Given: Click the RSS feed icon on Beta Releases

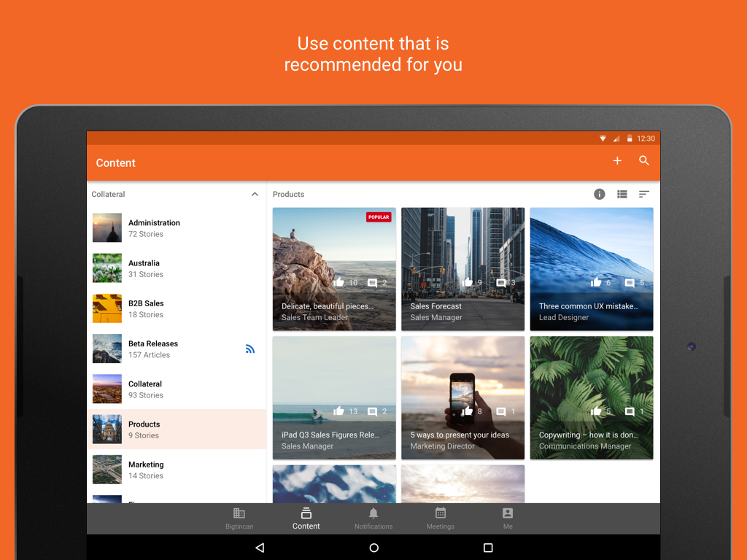Looking at the screenshot, I should [x=250, y=349].
